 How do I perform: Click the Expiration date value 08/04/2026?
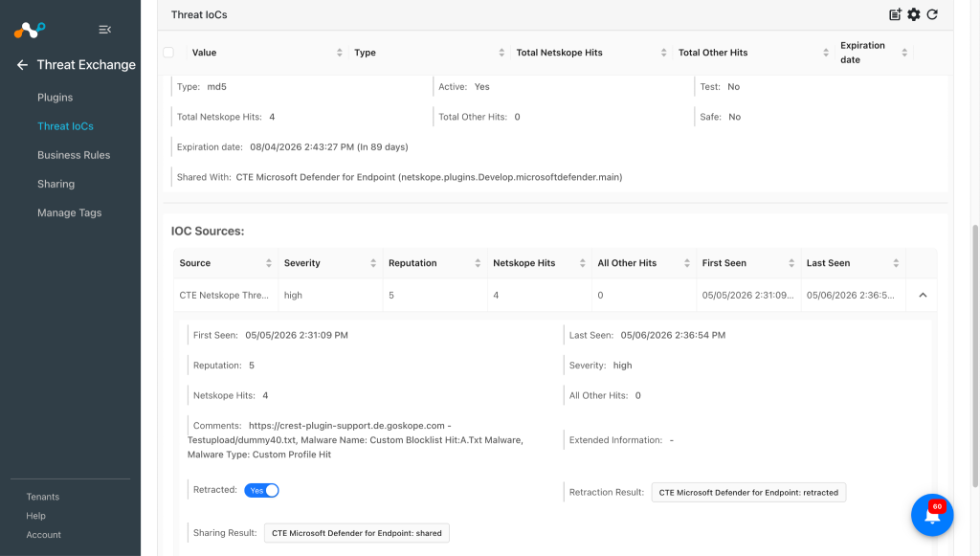point(329,146)
